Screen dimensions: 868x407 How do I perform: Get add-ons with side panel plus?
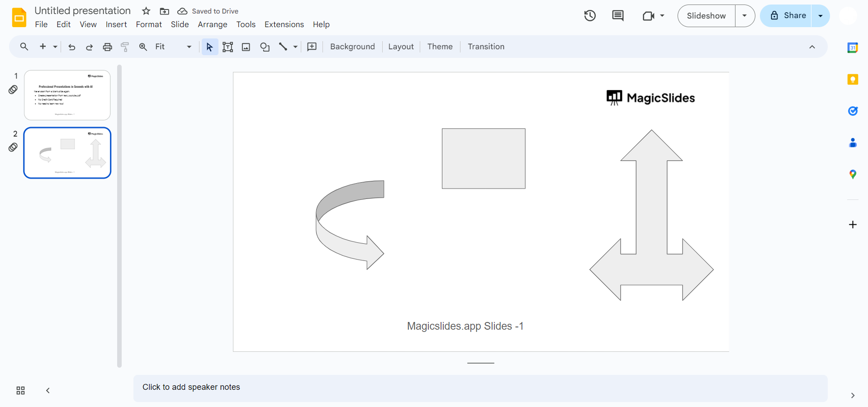pos(853,225)
